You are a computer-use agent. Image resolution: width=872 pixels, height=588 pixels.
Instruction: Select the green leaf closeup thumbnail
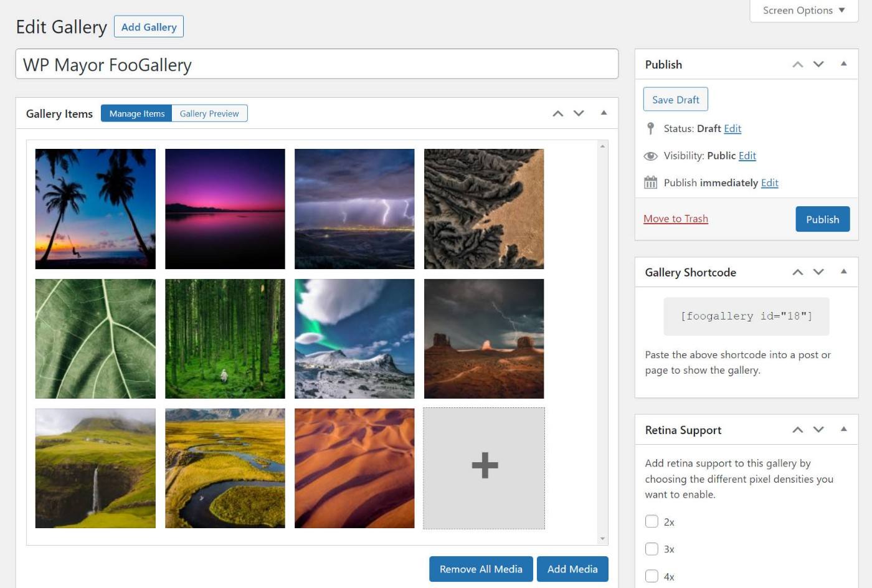click(x=95, y=339)
